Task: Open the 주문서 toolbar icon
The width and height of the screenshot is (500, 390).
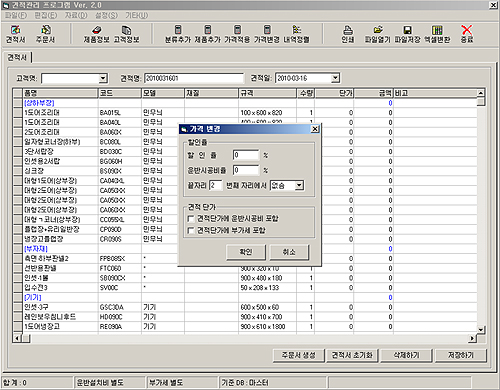Action: [x=45, y=34]
